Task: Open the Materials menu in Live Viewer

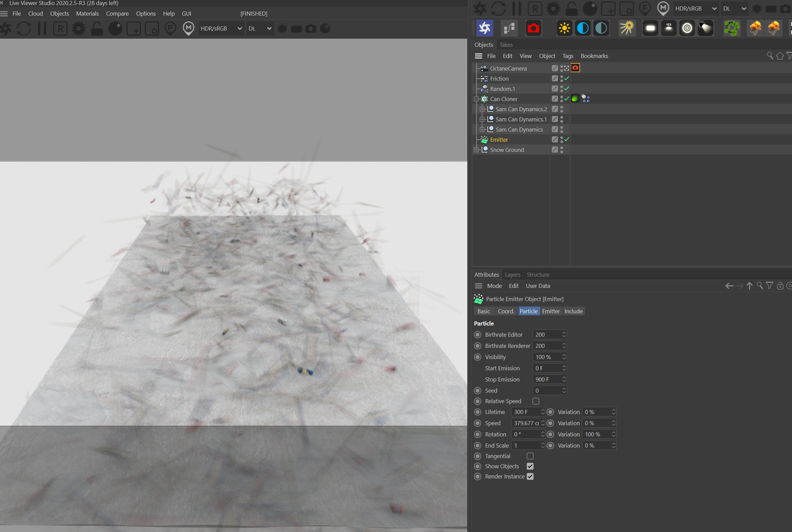Action: pyautogui.click(x=87, y=14)
